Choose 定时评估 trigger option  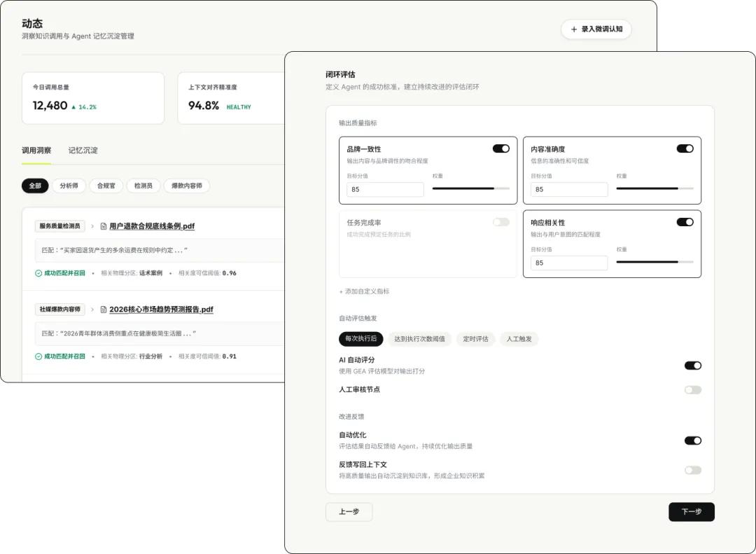click(x=475, y=339)
